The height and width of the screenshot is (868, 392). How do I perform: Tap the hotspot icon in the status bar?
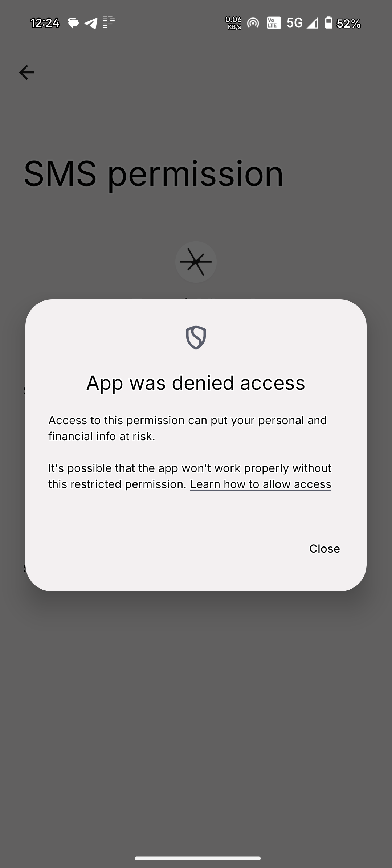click(253, 23)
